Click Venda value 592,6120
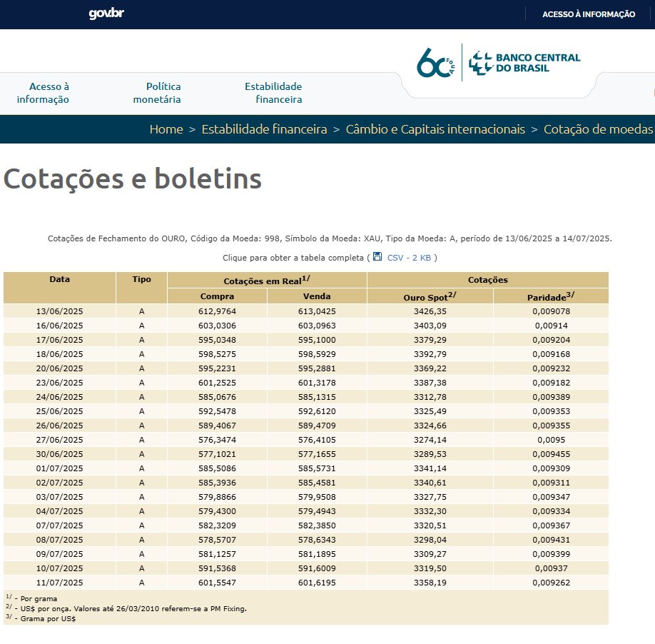 pyautogui.click(x=317, y=411)
